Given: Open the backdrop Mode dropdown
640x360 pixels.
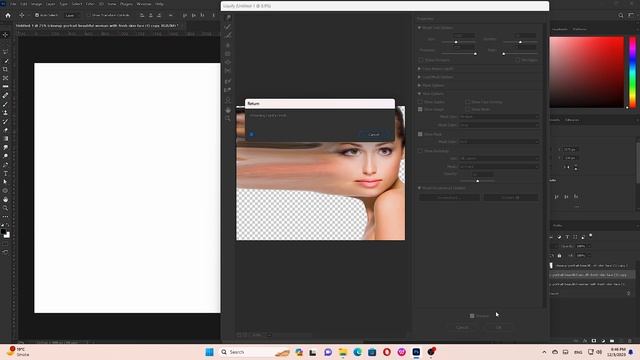Looking at the screenshot, I should coord(499,167).
